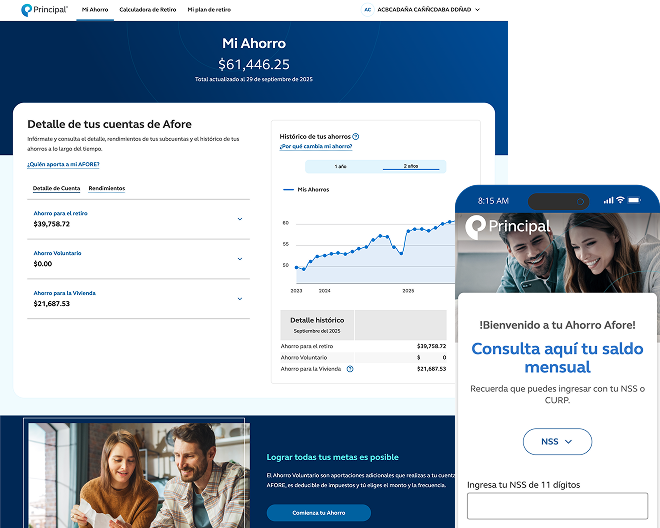Open the user account dropdown arrow

coord(477,10)
